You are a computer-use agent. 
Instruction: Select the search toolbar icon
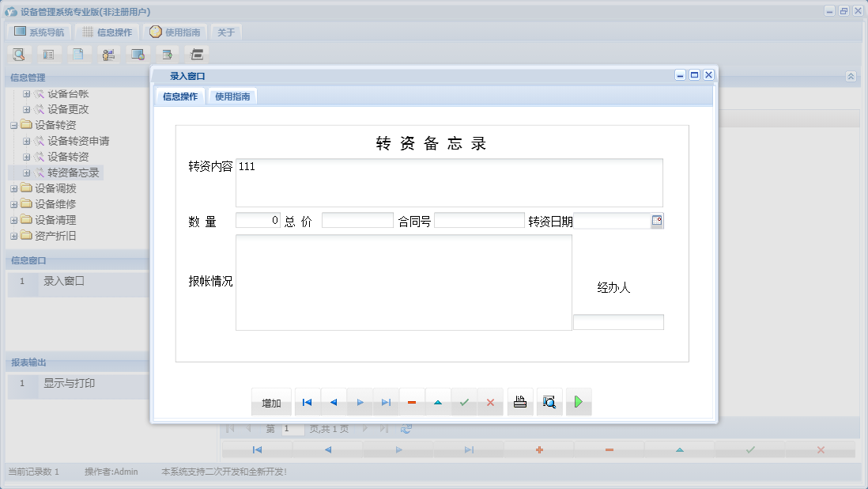[19, 54]
